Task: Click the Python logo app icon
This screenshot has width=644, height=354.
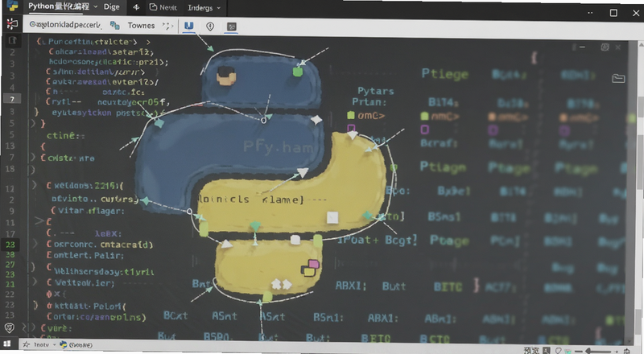Action: (x=12, y=6)
